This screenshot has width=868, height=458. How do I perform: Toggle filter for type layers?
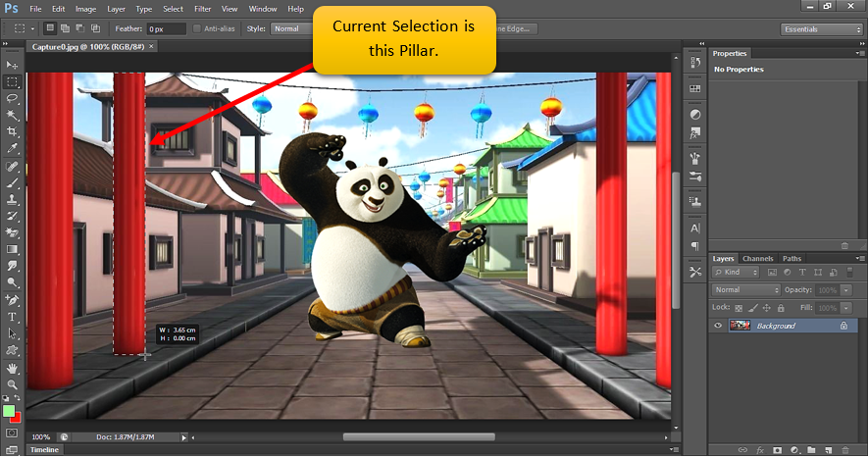[x=802, y=273]
